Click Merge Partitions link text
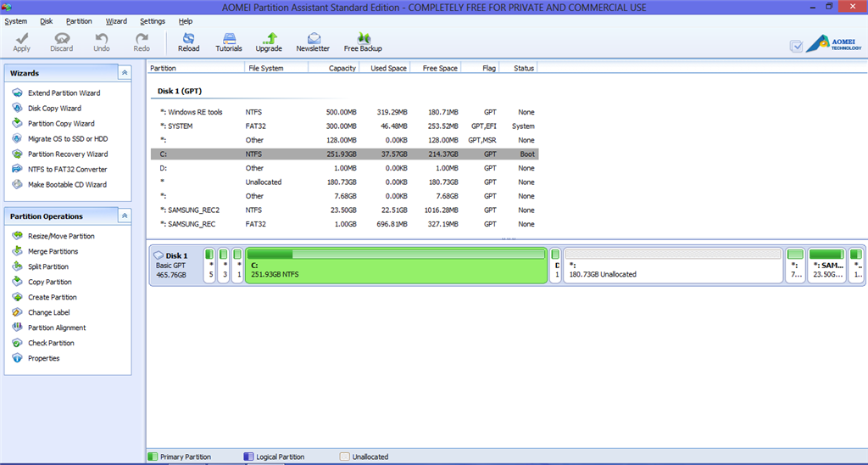 click(53, 252)
